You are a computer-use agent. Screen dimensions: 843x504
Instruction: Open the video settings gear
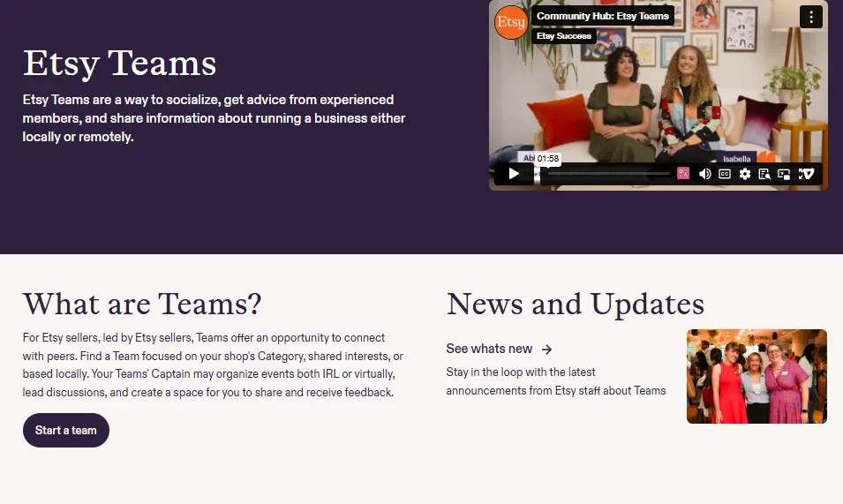(x=745, y=174)
